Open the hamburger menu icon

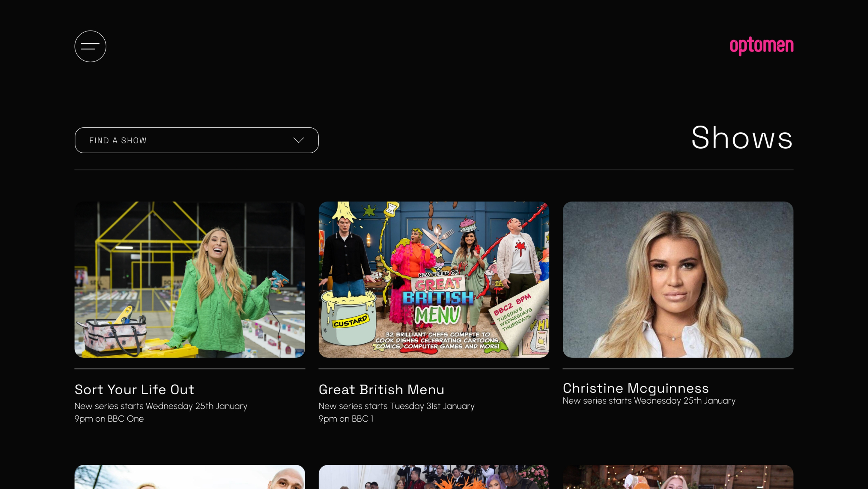pyautogui.click(x=90, y=46)
